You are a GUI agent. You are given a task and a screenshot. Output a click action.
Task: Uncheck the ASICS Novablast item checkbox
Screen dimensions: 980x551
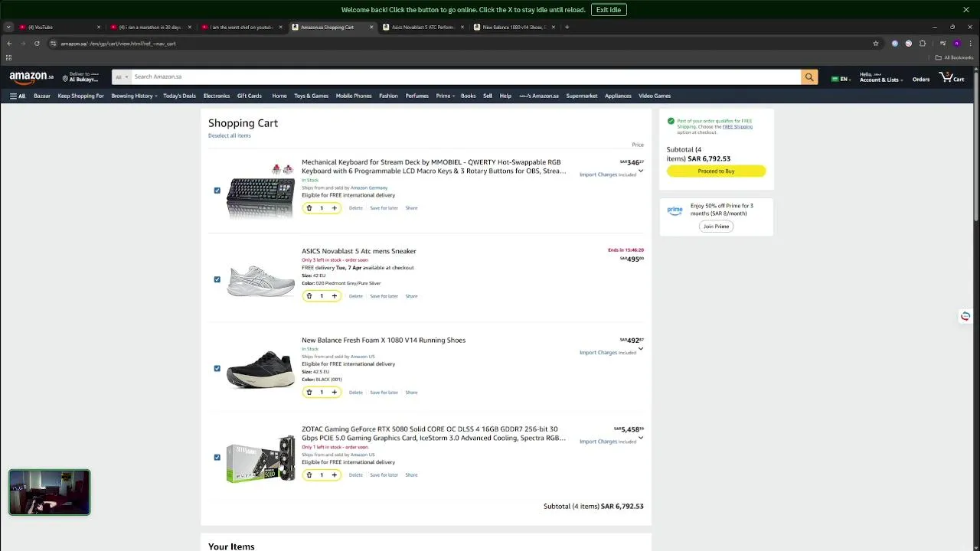click(x=217, y=279)
